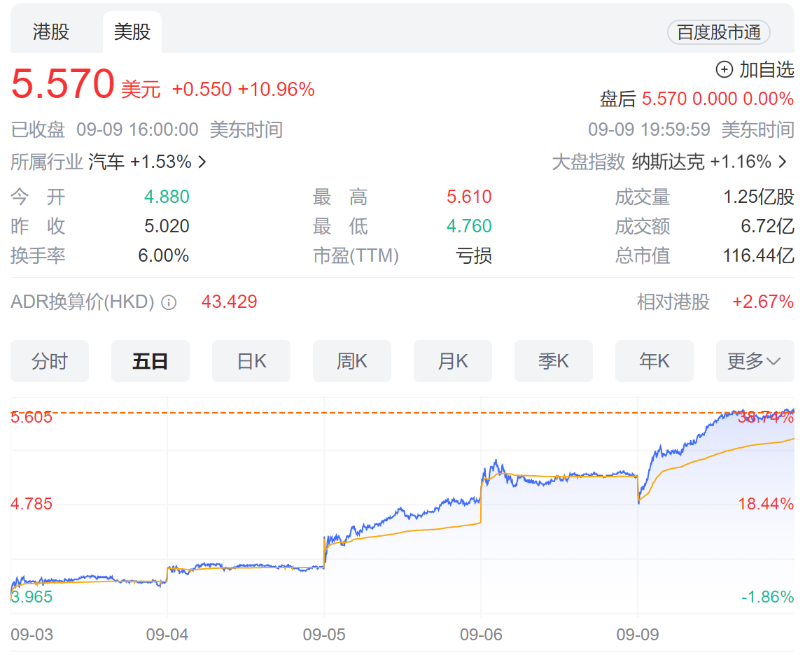Click the chart percent label -1.86%
This screenshot has height=655, width=812.
767,597
